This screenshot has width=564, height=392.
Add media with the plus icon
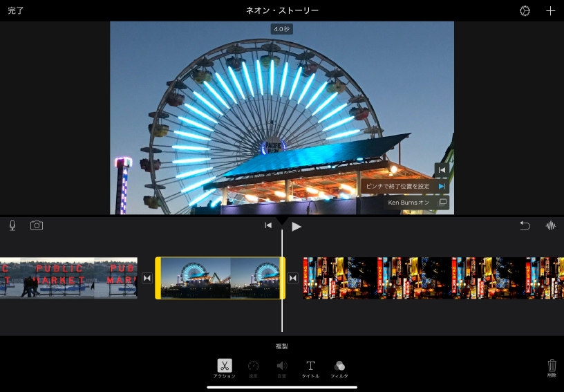(x=550, y=11)
